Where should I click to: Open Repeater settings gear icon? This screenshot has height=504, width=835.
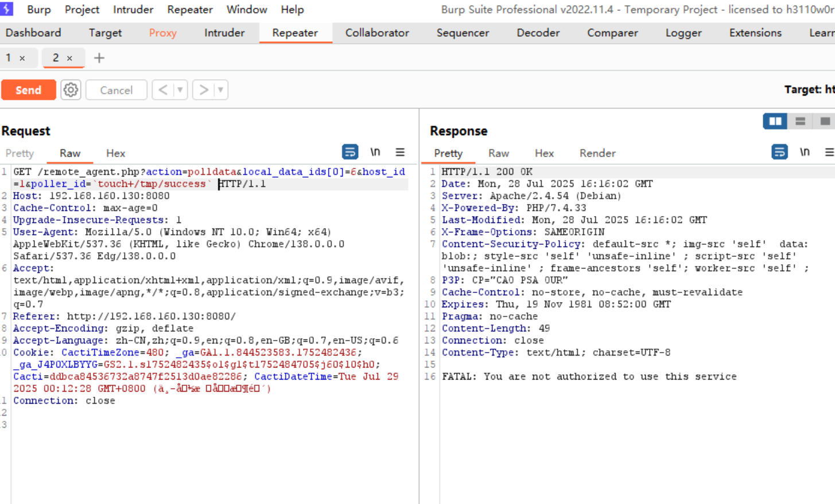tap(71, 90)
